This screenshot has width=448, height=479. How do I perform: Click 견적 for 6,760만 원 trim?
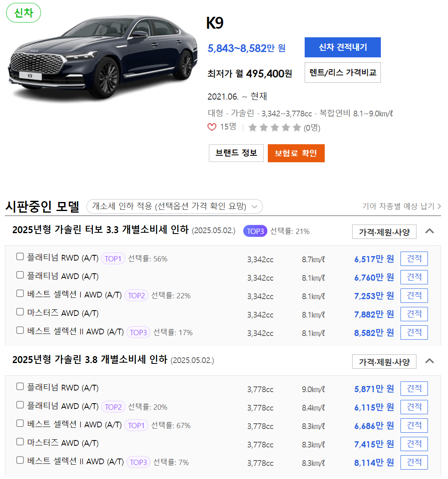coord(414,277)
